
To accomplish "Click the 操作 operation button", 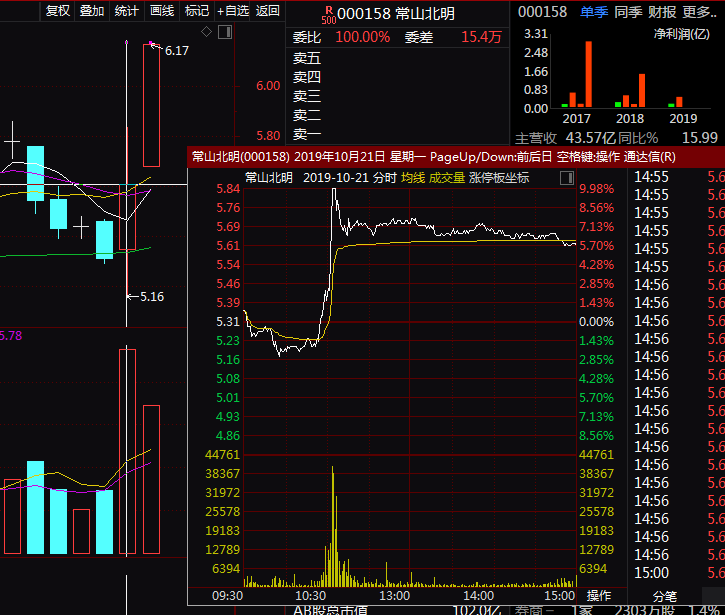I will point(599,596).
